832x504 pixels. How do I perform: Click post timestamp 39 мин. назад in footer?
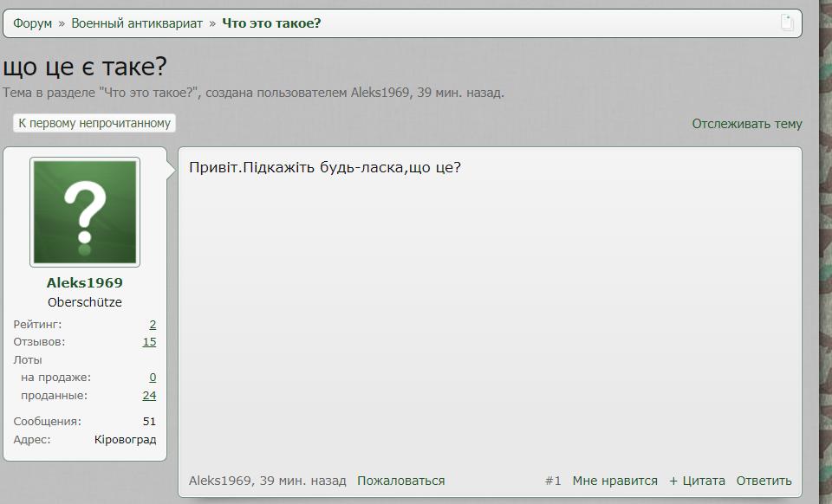pyautogui.click(x=302, y=481)
